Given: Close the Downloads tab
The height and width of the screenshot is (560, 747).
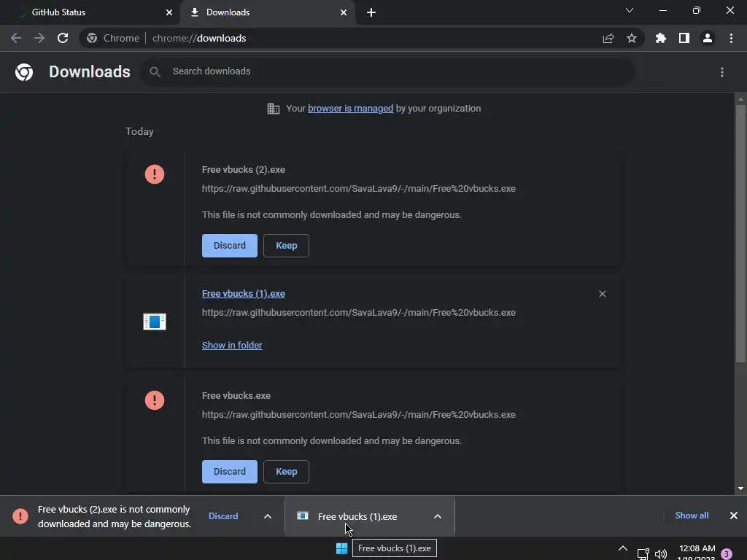Looking at the screenshot, I should (344, 12).
